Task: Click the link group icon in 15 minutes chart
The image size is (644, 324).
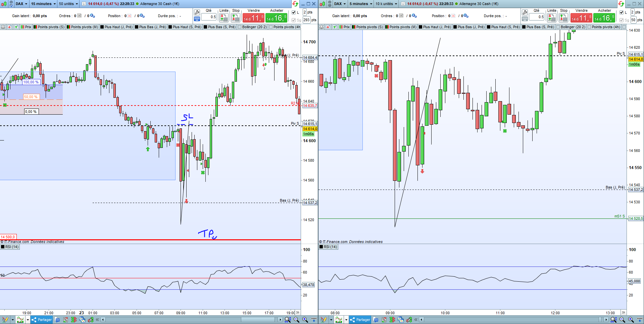Action: tap(11, 4)
